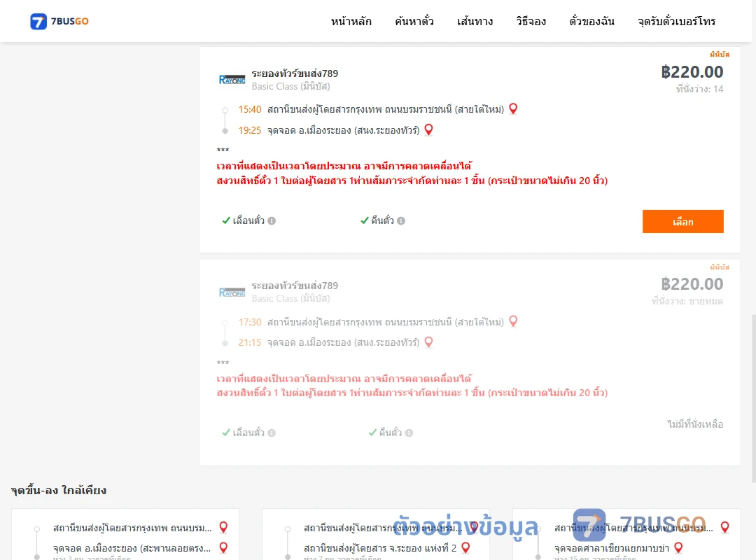
Task: Click ระยองทัวร์ขนส่ง789 name on 15:40 trip
Action: (295, 73)
